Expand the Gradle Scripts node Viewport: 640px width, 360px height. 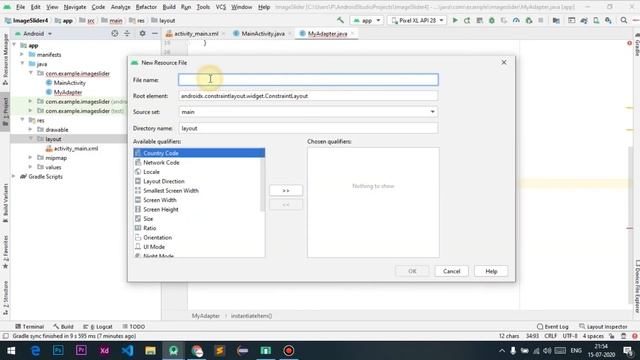(x=14, y=176)
